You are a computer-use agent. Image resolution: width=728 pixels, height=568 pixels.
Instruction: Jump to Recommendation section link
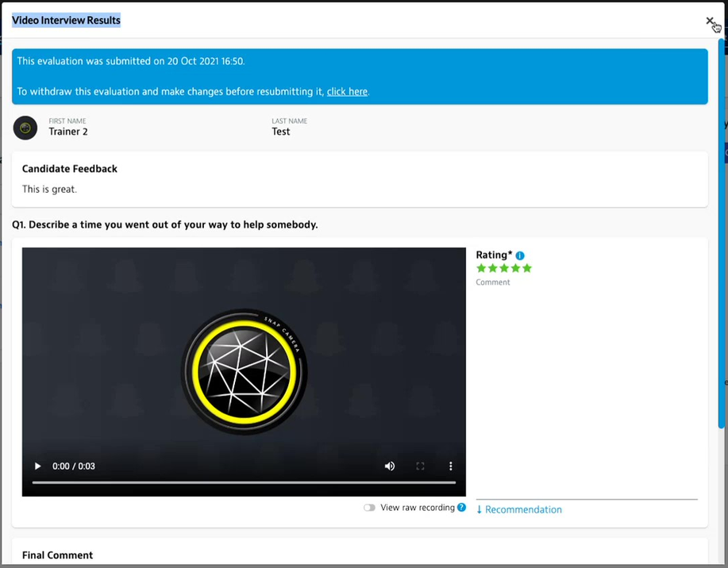[519, 509]
